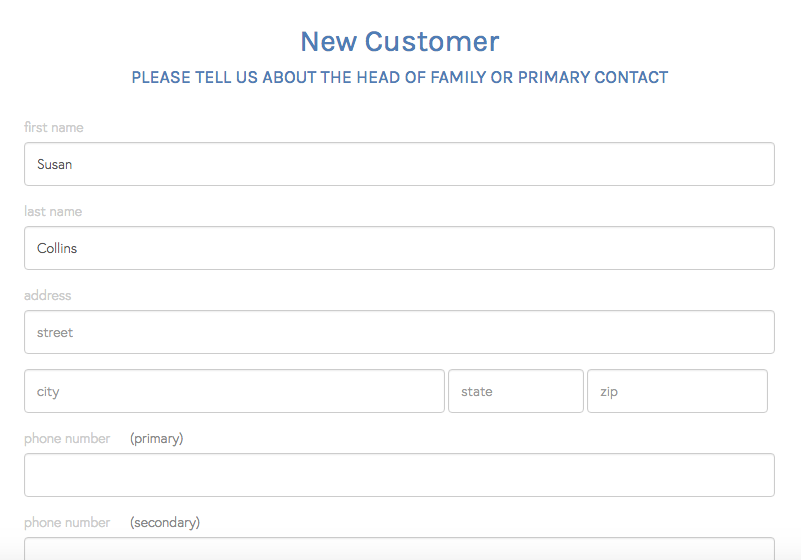Click the street address input field
801x560 pixels.
pyautogui.click(x=400, y=332)
